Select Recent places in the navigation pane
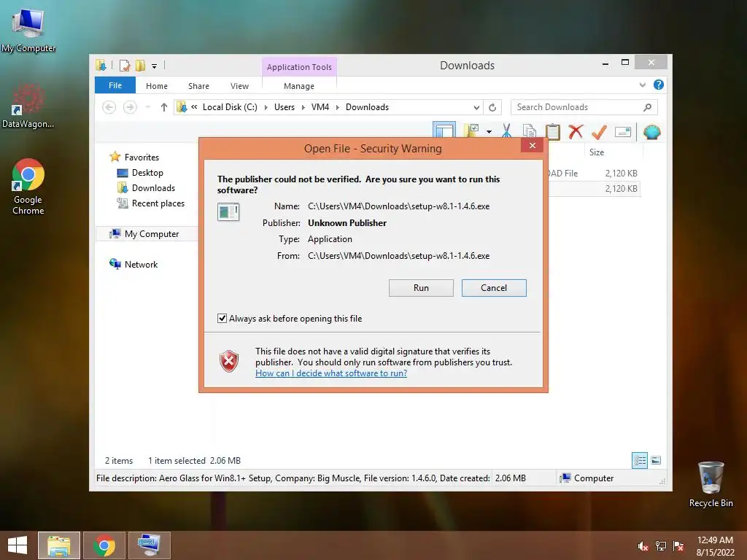Screen dimensions: 747x560 (158, 203)
